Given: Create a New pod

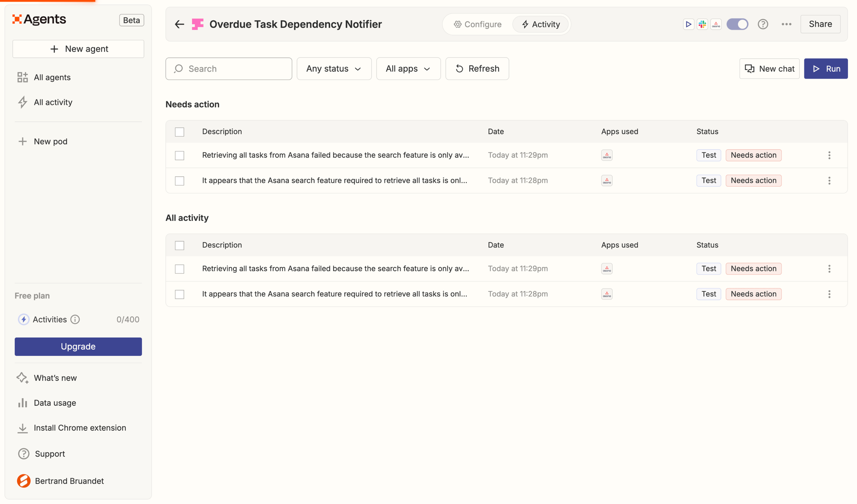Looking at the screenshot, I should tap(42, 141).
